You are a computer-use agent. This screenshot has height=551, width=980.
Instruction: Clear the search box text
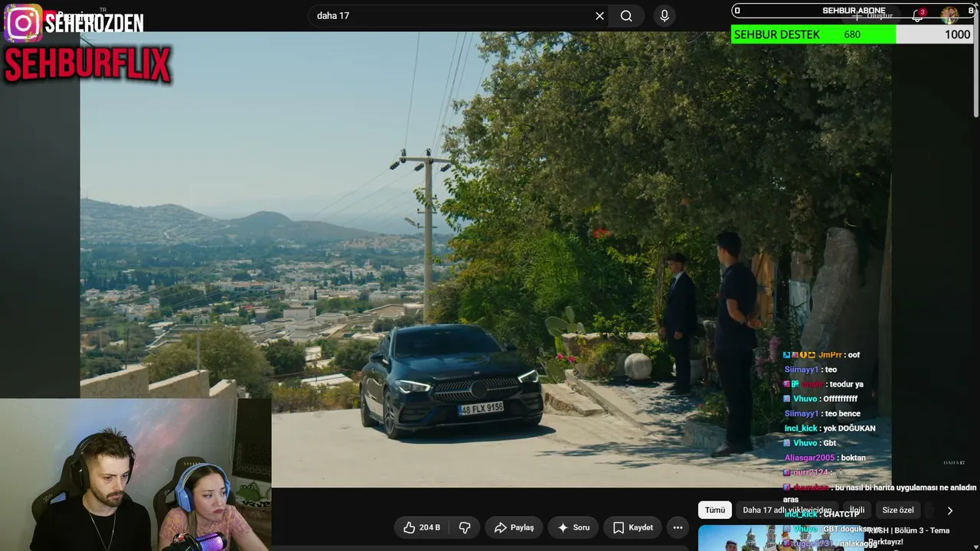(599, 16)
